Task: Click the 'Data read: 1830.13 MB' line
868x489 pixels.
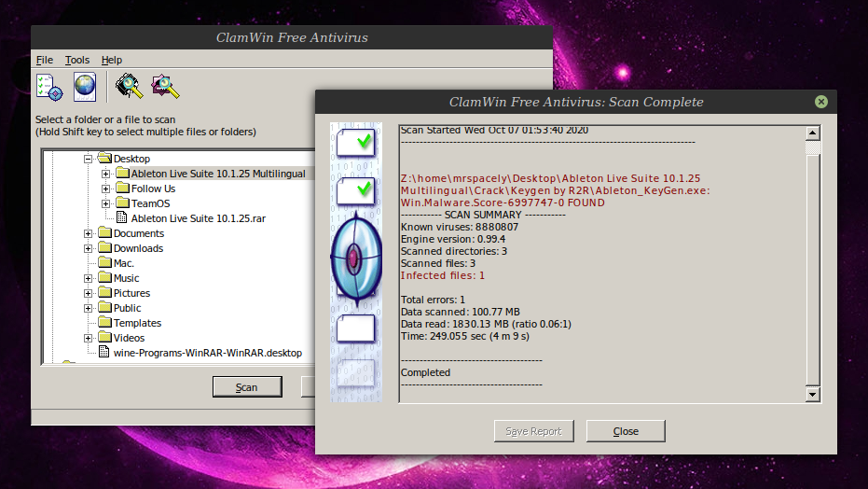Action: (486, 325)
